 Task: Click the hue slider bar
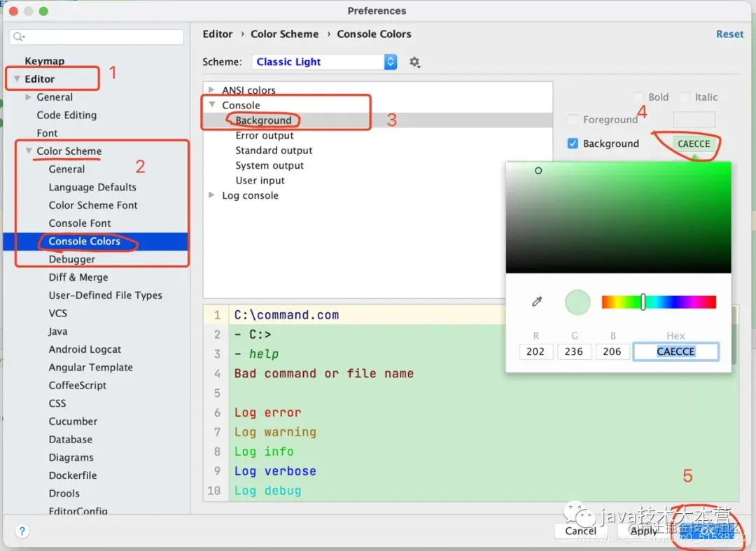[659, 302]
